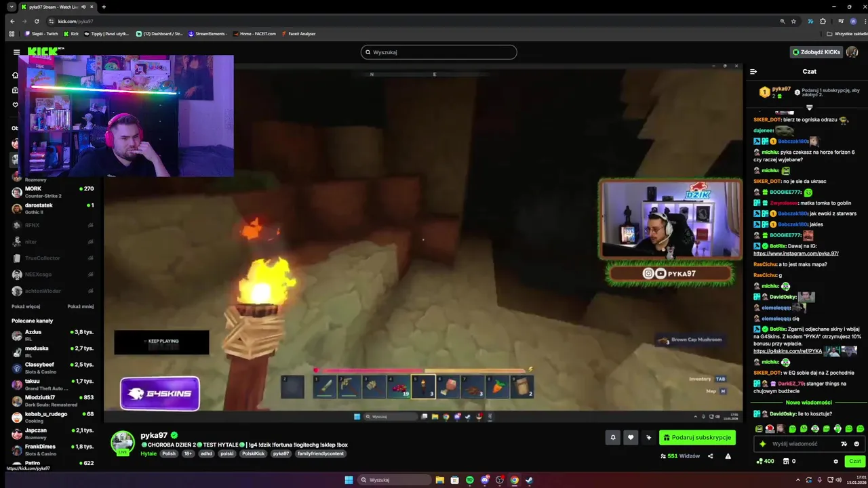Open Classybeef recommended channel

coord(53,367)
